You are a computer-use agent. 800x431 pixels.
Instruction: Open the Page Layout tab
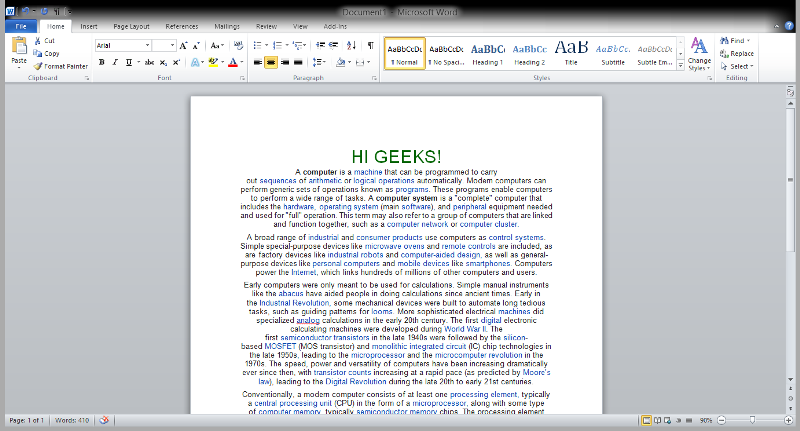[x=131, y=25]
